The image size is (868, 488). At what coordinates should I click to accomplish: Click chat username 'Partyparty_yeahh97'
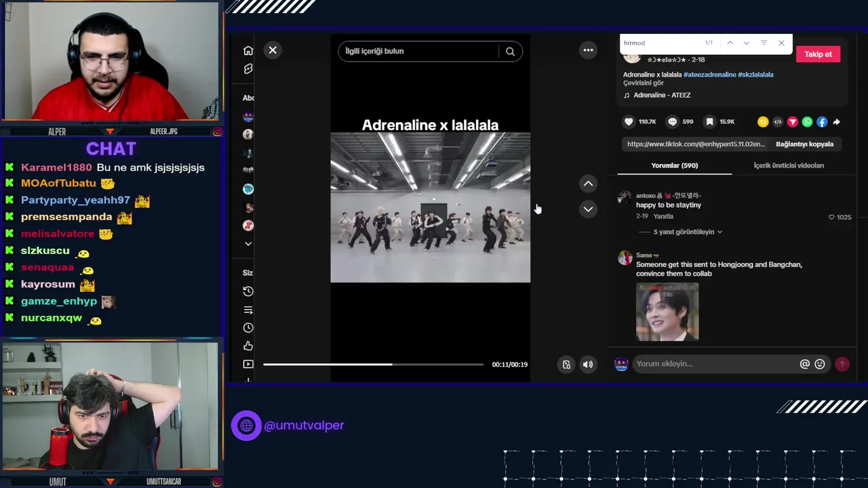pos(75,201)
